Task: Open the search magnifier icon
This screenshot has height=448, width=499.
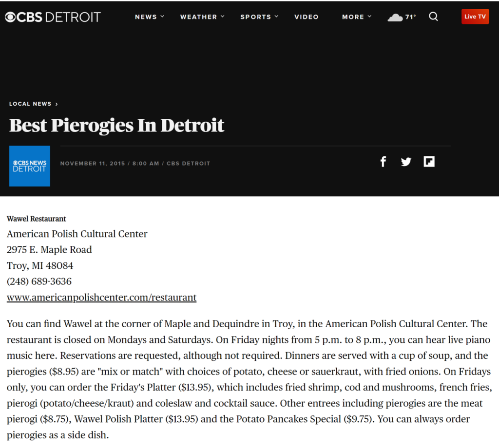Action: (433, 17)
